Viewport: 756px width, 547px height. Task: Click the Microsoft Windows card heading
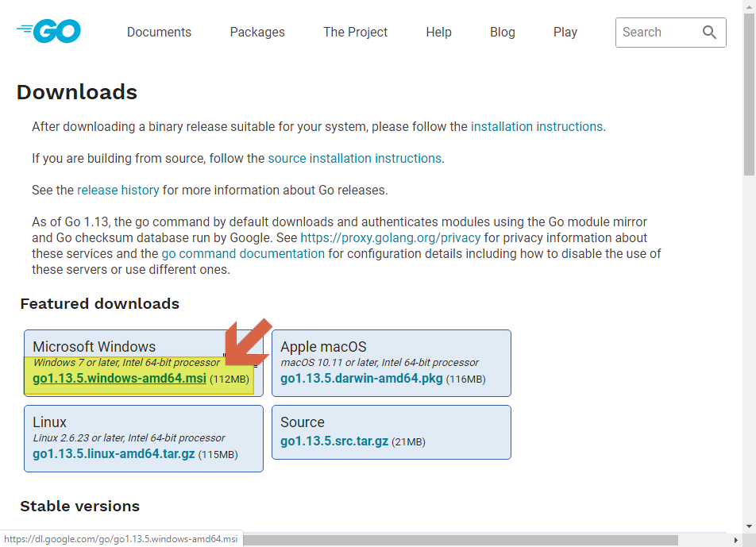point(94,346)
